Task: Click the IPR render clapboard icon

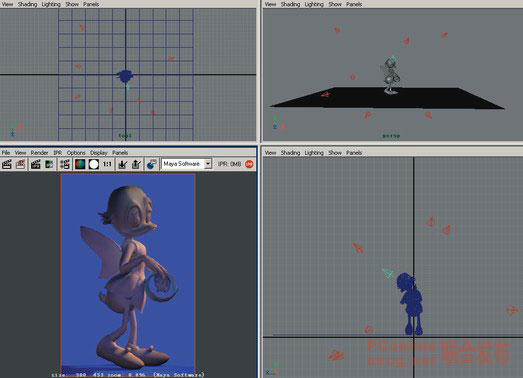Action: click(x=35, y=164)
